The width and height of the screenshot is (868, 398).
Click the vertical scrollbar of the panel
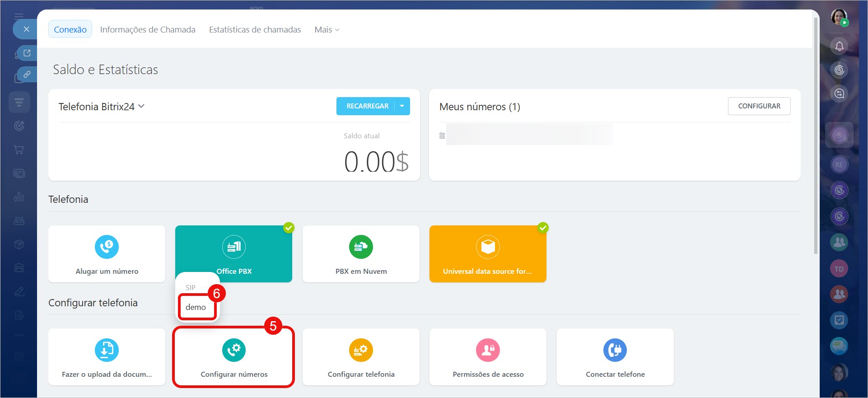(x=816, y=136)
